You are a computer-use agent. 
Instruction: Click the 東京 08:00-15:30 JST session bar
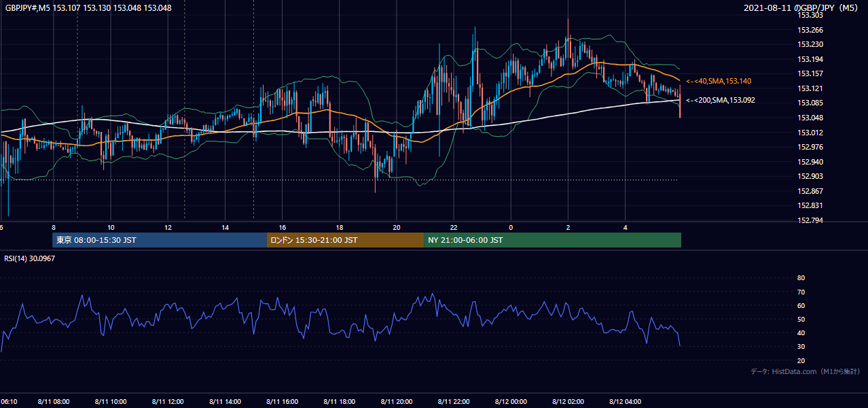pos(160,240)
